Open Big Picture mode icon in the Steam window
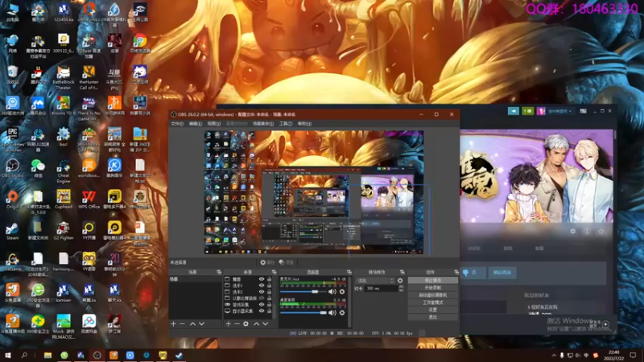The image size is (644, 362). tap(583, 111)
